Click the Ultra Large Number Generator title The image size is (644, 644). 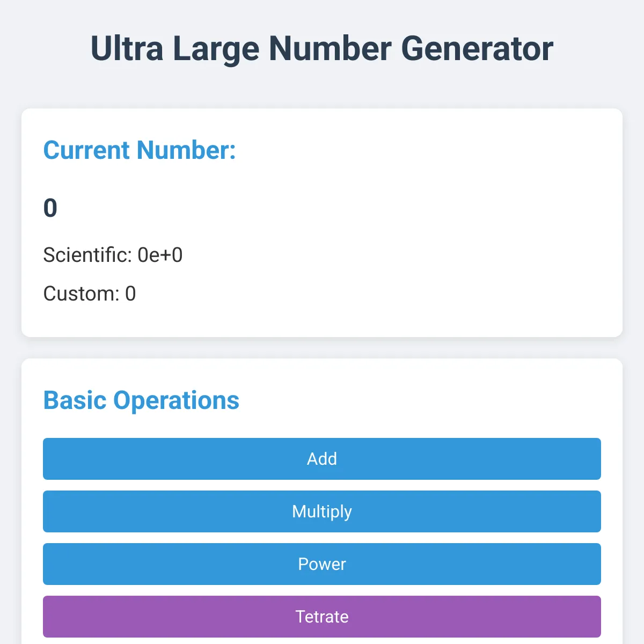pos(322,48)
